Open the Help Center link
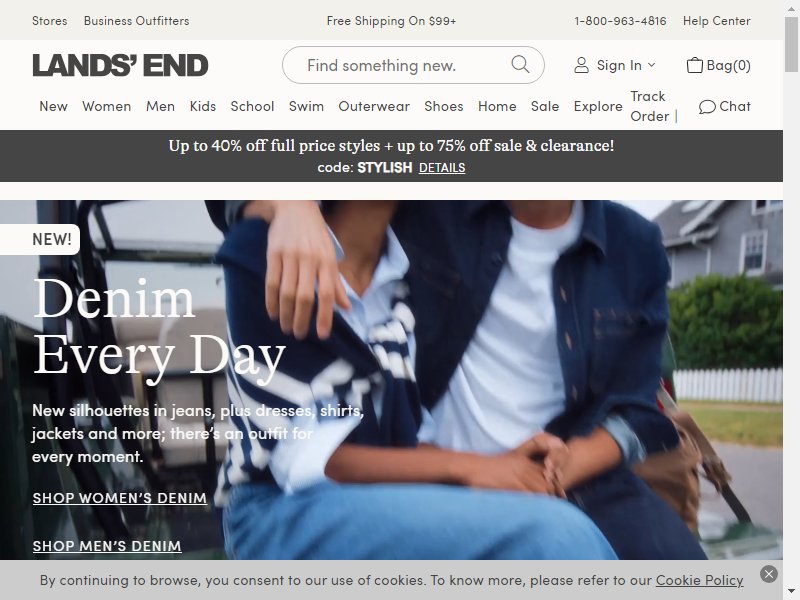Viewport: 800px width, 600px height. pos(716,21)
